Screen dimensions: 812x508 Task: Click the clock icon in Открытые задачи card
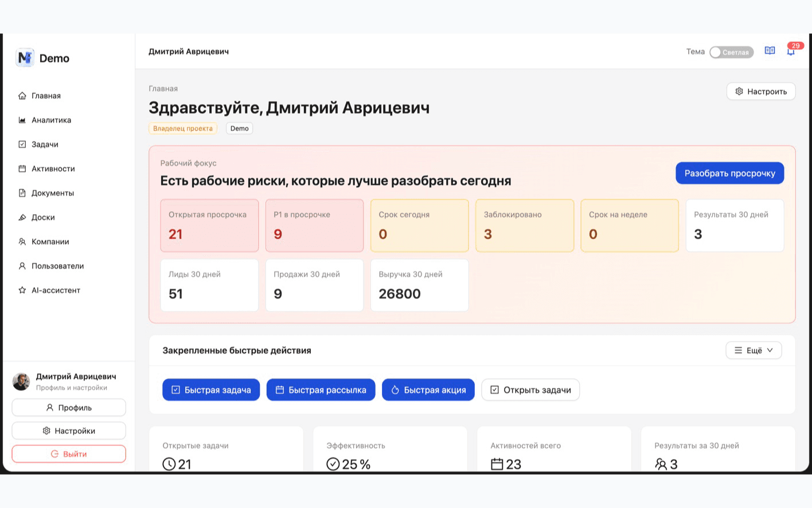tap(169, 464)
